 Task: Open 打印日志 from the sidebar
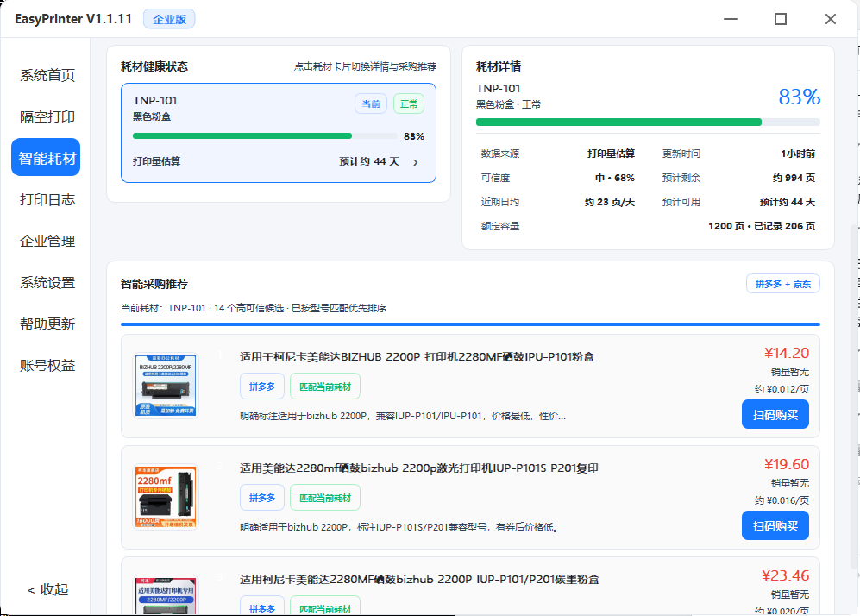47,199
